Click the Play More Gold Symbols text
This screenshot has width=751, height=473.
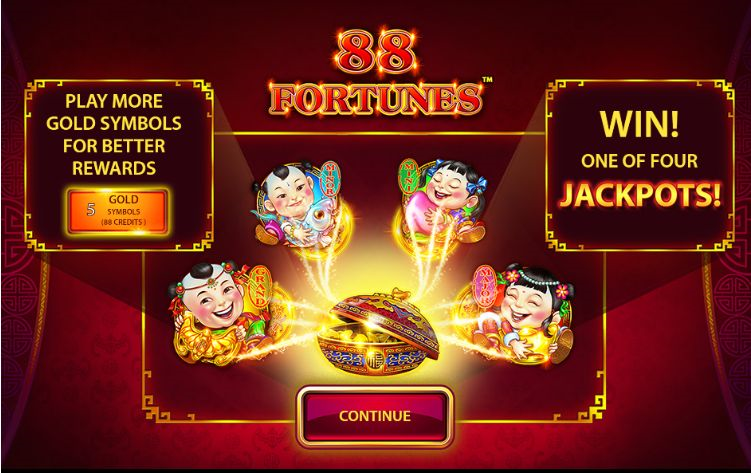click(x=114, y=135)
